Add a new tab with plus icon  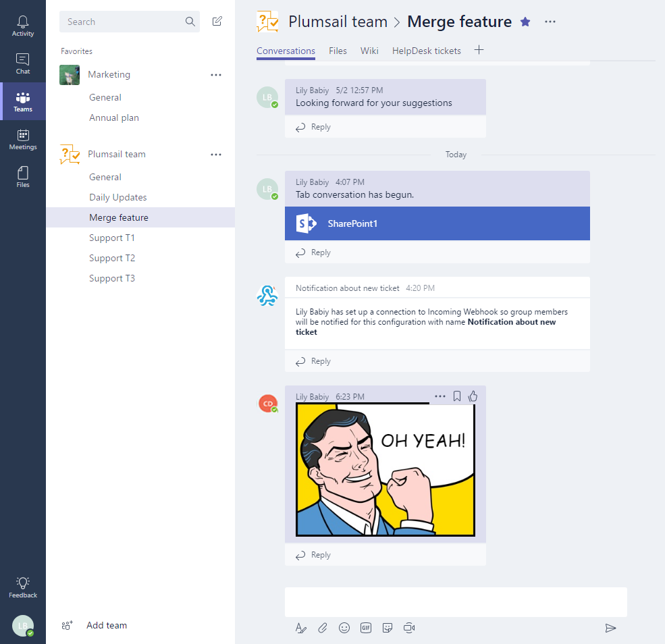[x=479, y=50]
